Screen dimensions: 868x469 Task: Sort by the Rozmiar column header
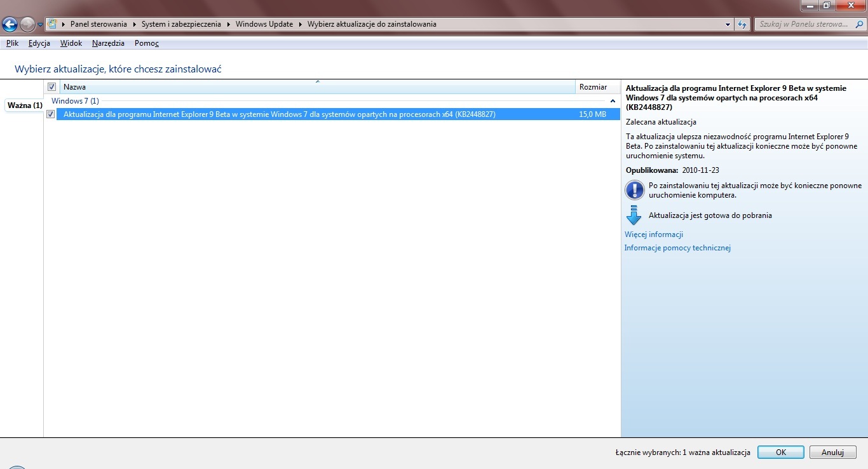coord(597,87)
